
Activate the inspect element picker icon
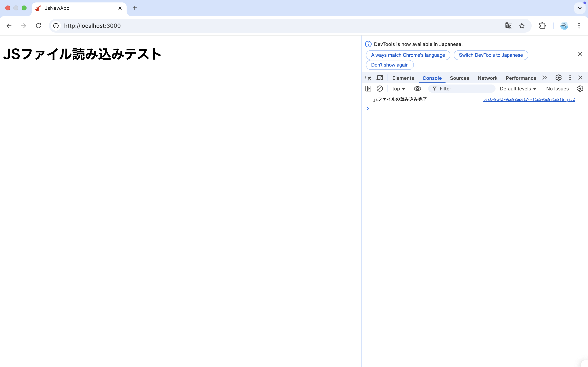[x=368, y=78]
